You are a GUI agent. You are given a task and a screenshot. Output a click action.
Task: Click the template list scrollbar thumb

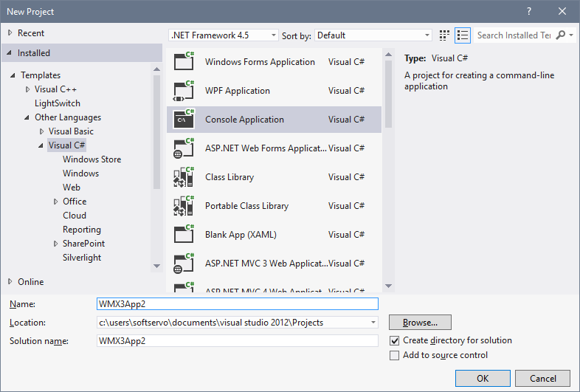tap(388, 94)
